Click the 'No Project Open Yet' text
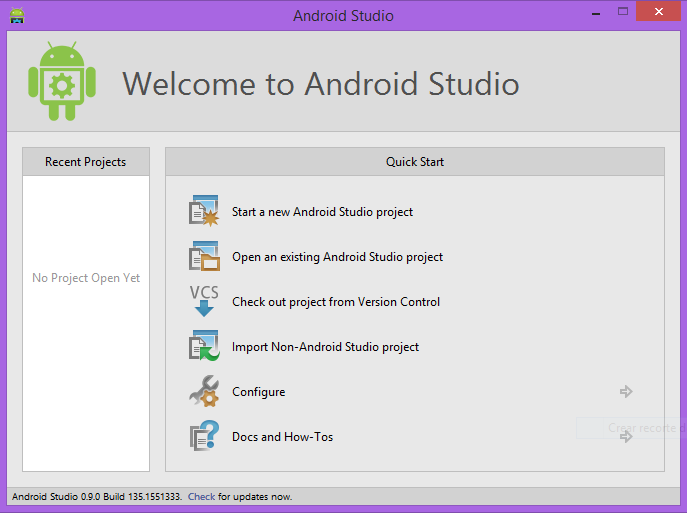The height and width of the screenshot is (513, 687). point(86,278)
